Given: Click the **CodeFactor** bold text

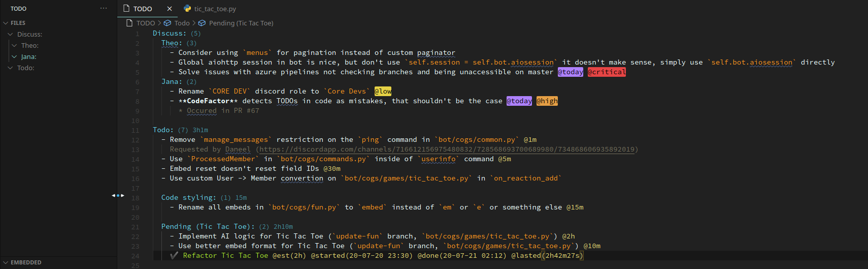Looking at the screenshot, I should click(x=208, y=101).
